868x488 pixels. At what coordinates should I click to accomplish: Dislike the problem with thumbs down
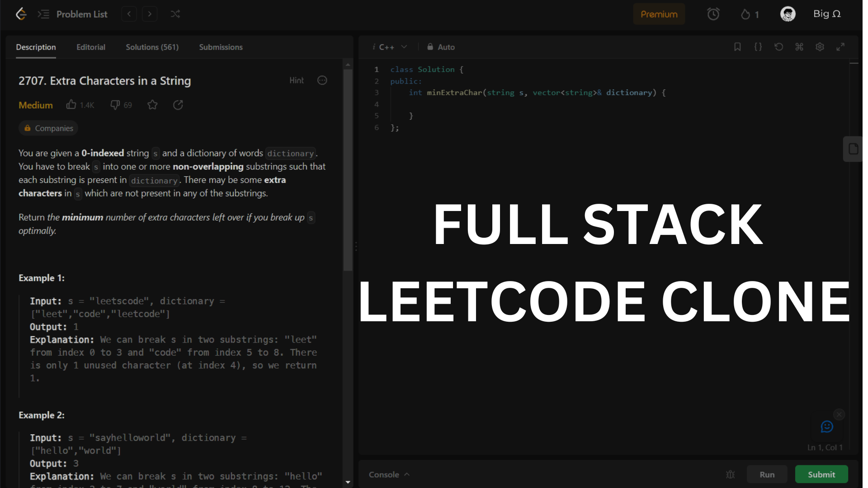point(115,105)
